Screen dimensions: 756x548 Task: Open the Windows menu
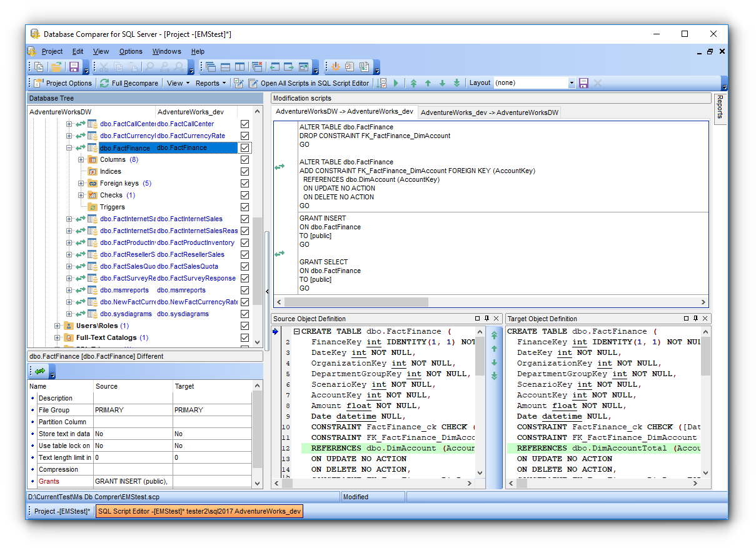click(166, 51)
